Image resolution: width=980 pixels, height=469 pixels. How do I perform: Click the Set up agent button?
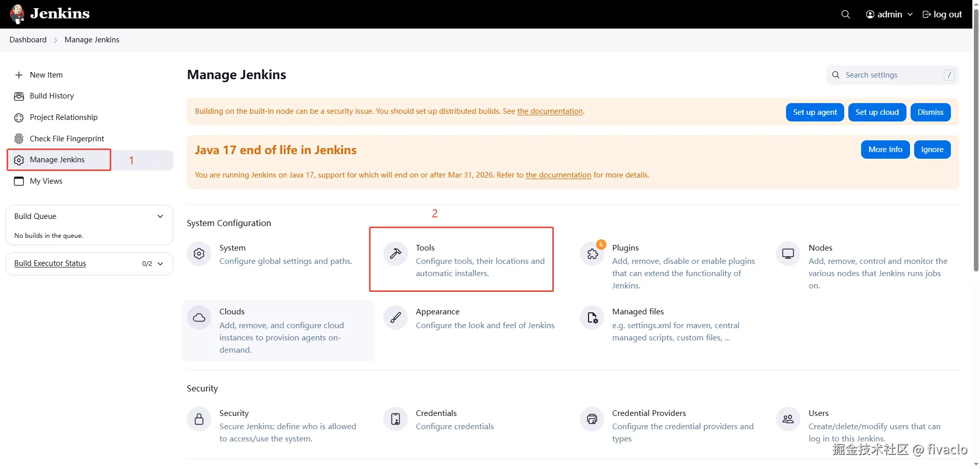pyautogui.click(x=815, y=112)
